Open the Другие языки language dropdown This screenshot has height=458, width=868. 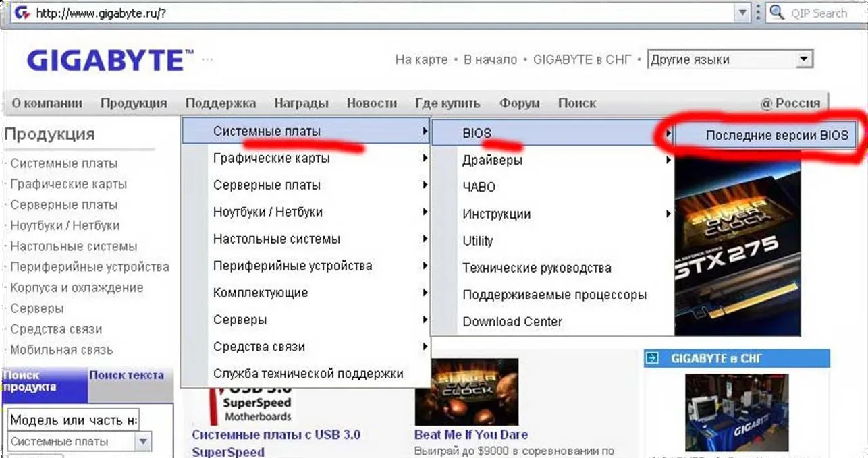(730, 59)
